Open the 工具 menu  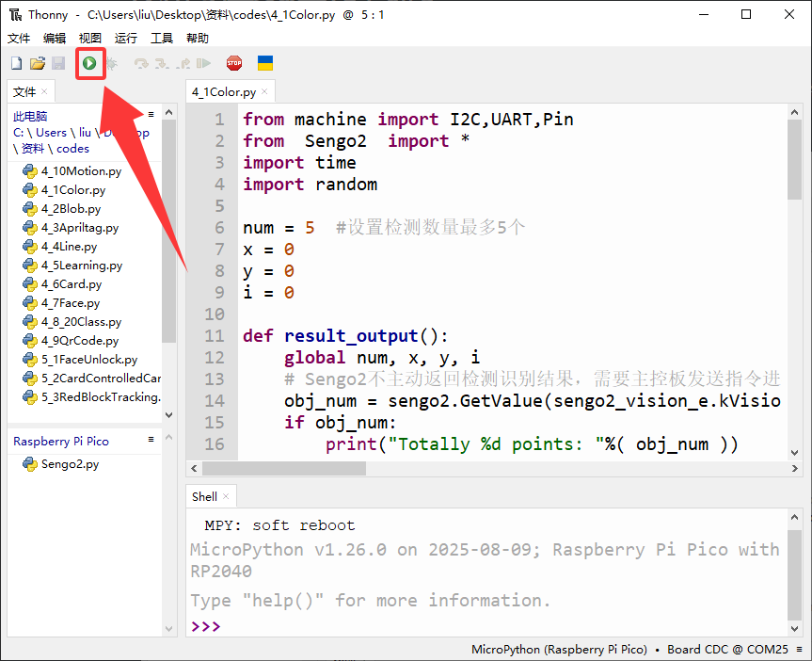(x=162, y=39)
